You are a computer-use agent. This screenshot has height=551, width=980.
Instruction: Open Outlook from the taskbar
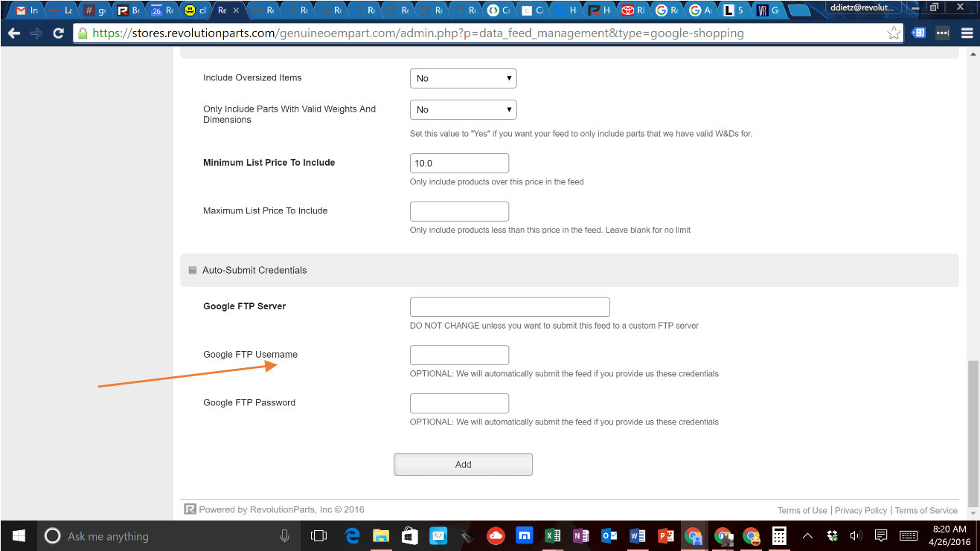tap(609, 535)
